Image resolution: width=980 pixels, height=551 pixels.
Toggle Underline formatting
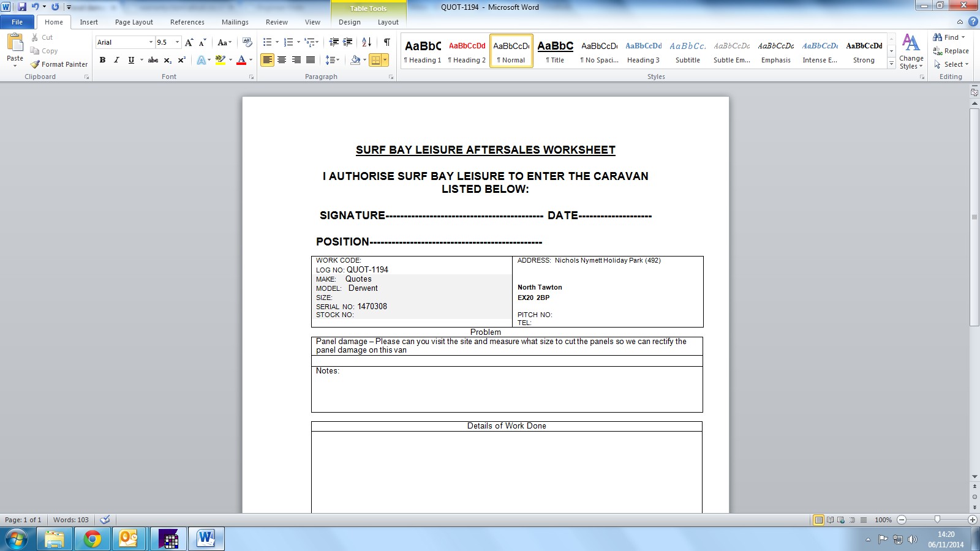tap(130, 60)
